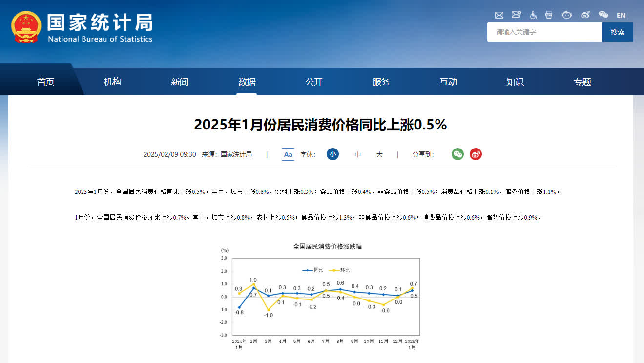Viewport: 644px width, 363px height.
Task: Focus the keyword search input field
Action: (x=544, y=32)
